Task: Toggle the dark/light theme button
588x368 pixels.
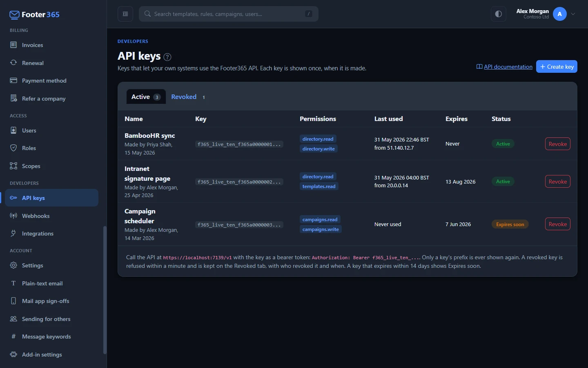Action: coord(499,14)
